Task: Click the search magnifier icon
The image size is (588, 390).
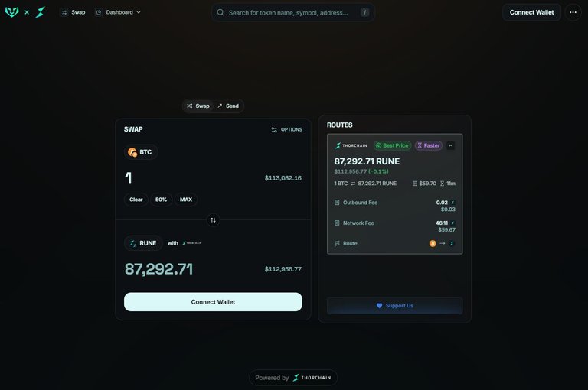Action: click(220, 12)
